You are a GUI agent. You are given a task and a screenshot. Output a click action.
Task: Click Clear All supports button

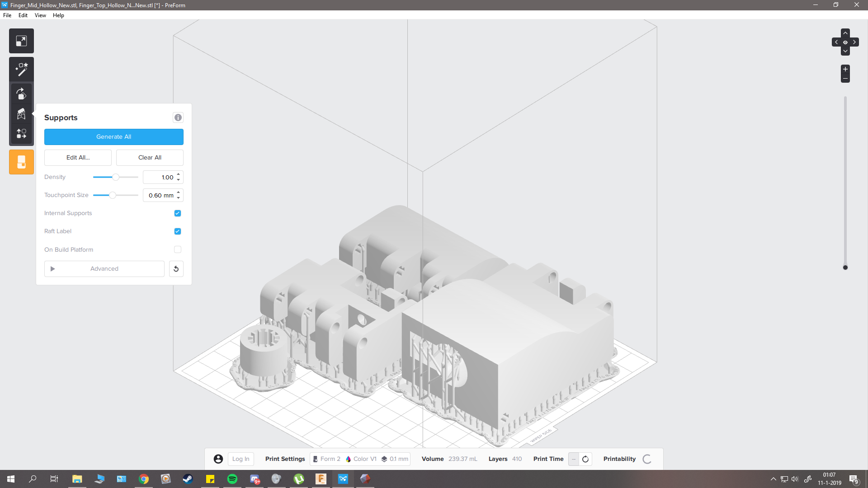[150, 158]
